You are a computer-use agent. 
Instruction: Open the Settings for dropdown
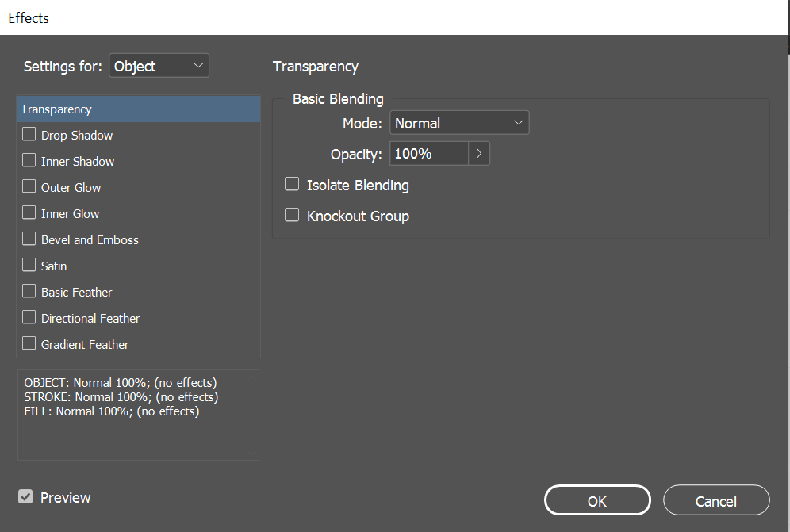point(159,66)
